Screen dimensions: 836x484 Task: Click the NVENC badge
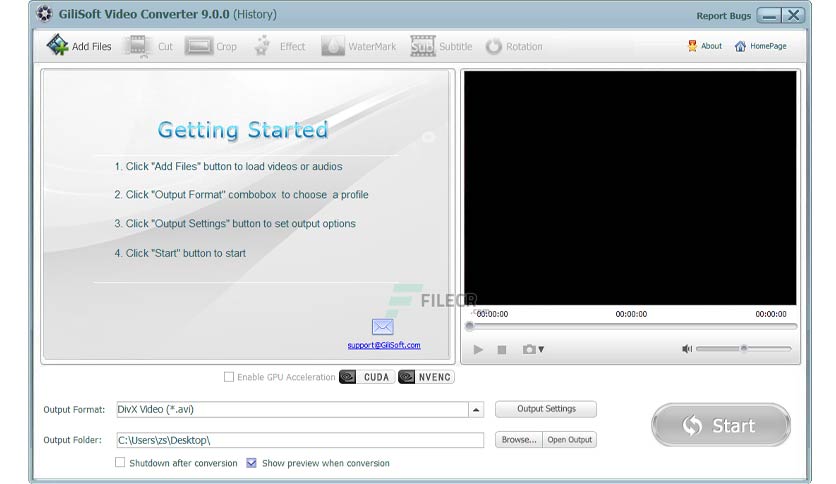[x=426, y=377]
